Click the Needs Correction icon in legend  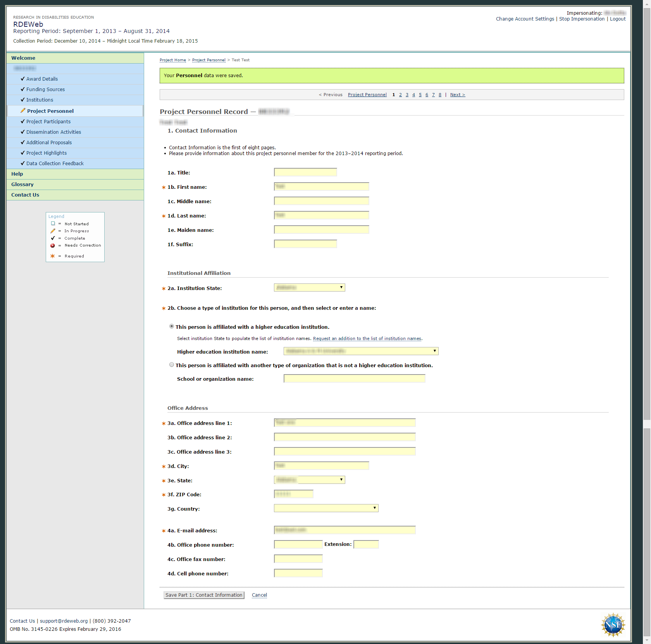click(53, 245)
